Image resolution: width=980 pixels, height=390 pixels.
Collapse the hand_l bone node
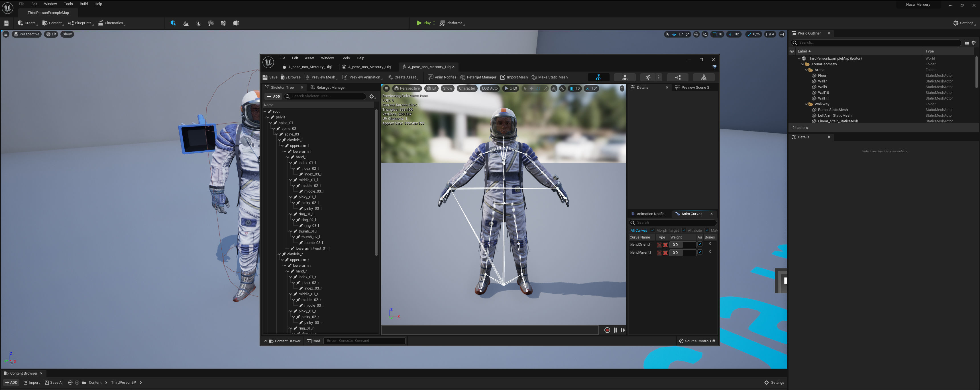pyautogui.click(x=288, y=157)
